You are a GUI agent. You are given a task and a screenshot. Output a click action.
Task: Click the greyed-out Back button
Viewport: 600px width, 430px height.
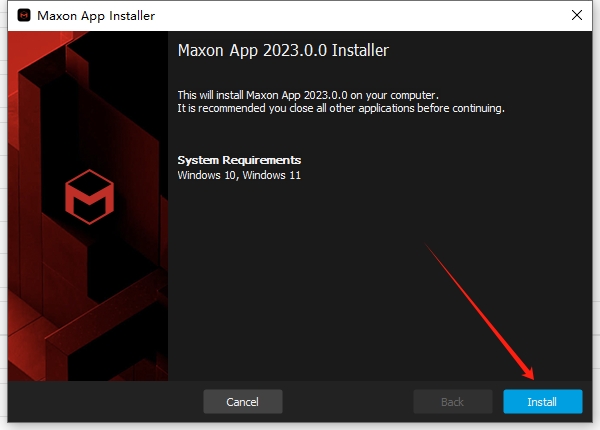pos(453,402)
